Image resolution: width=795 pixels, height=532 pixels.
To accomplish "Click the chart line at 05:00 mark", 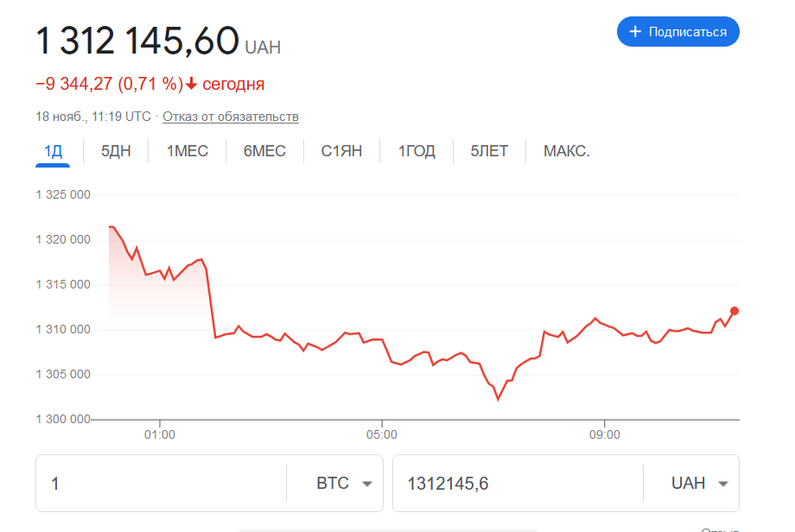I will (x=382, y=340).
